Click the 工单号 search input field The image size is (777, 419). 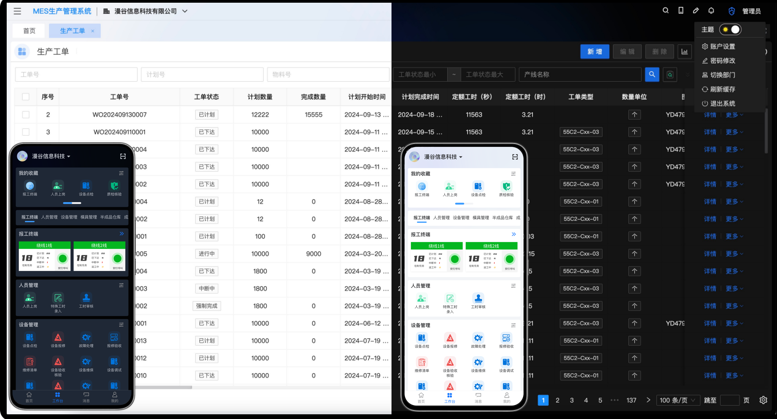coord(76,75)
